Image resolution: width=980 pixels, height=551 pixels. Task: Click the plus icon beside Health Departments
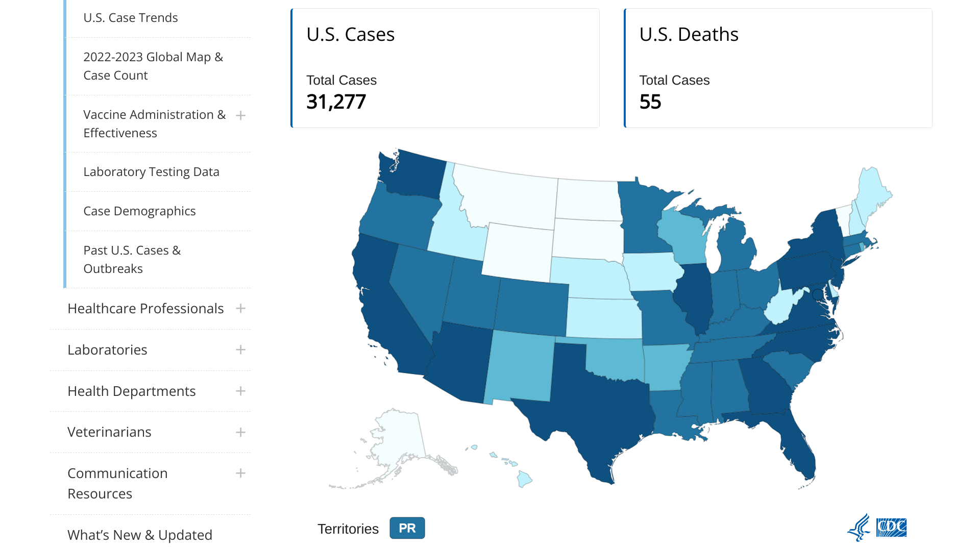coord(240,391)
